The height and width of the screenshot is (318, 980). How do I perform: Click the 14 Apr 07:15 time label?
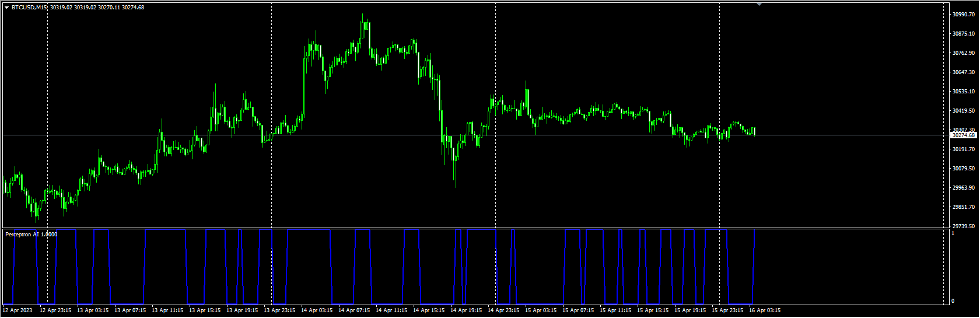click(354, 310)
